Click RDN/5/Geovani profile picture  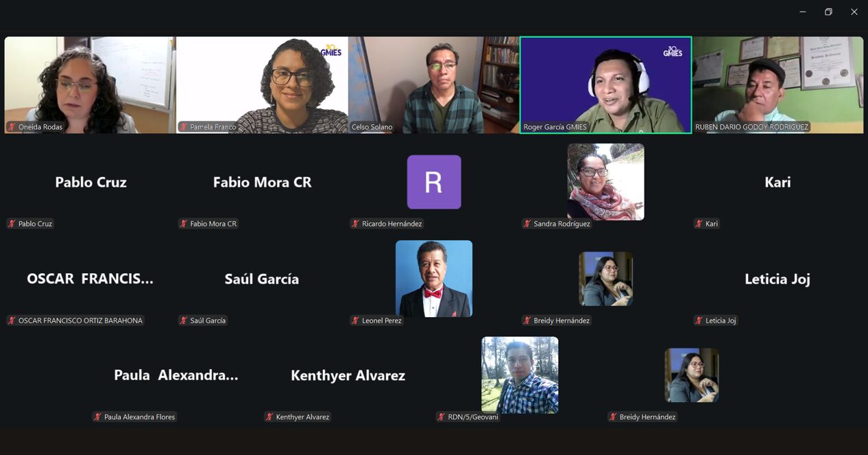point(520,375)
